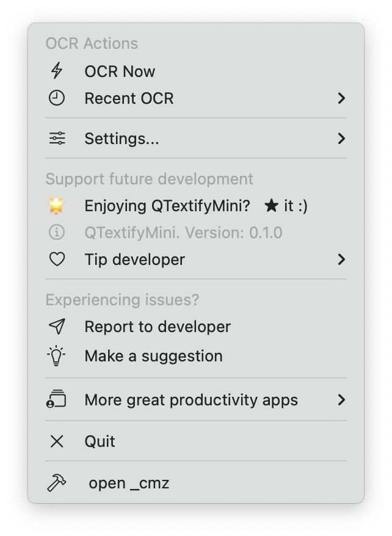The width and height of the screenshot is (392, 536).
Task: Expand the Recent OCR submenu arrow
Action: pyautogui.click(x=341, y=98)
